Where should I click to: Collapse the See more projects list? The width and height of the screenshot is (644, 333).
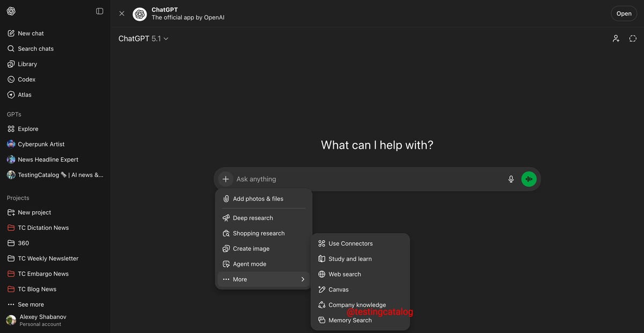(x=30, y=304)
